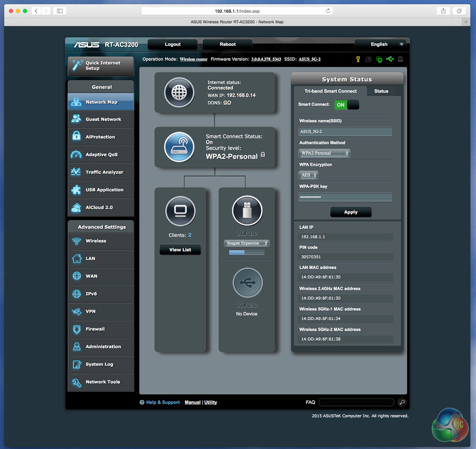This screenshot has height=449, width=476.
Task: Click the USB 3.0 storage usage bar
Action: click(x=246, y=252)
